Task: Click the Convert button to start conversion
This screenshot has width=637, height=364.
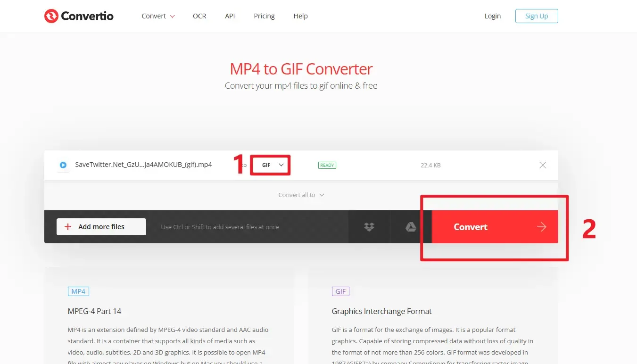Action: 470,227
